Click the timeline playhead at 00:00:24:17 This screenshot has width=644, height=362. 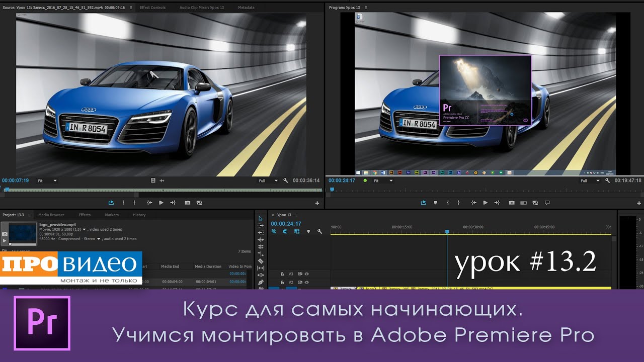click(x=447, y=232)
